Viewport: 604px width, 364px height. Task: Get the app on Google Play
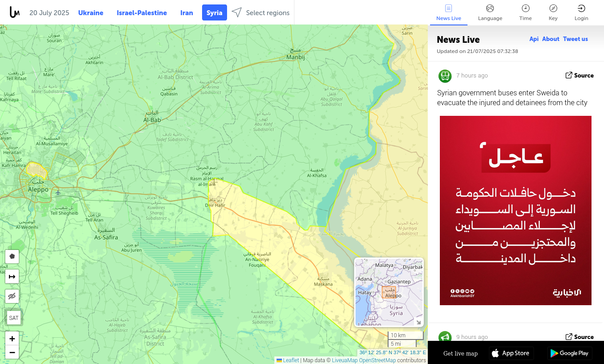point(570,353)
